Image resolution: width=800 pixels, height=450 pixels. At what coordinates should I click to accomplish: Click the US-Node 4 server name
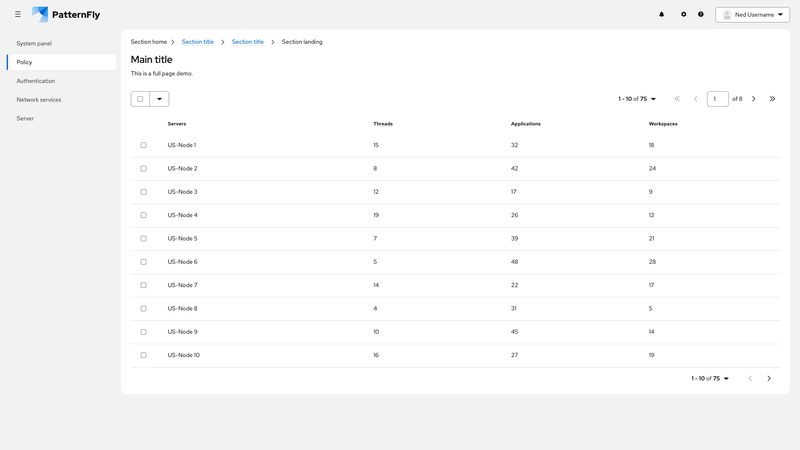pyautogui.click(x=182, y=215)
